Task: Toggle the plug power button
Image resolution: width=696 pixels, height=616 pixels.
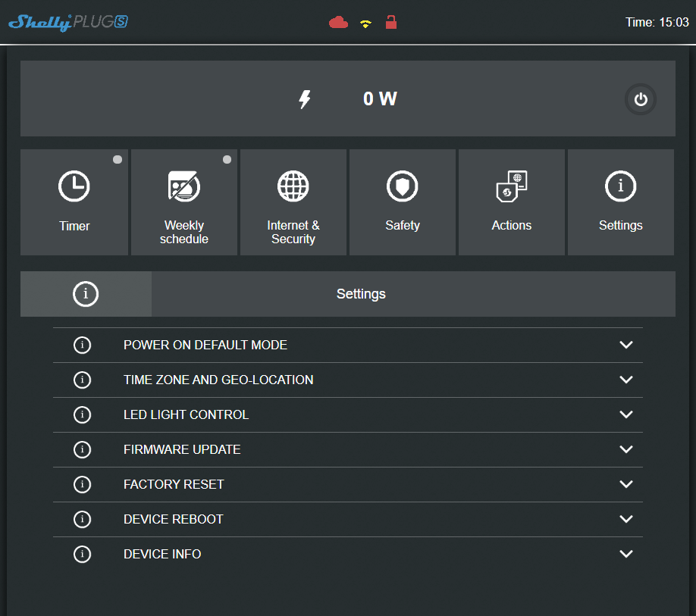Action: pyautogui.click(x=641, y=99)
